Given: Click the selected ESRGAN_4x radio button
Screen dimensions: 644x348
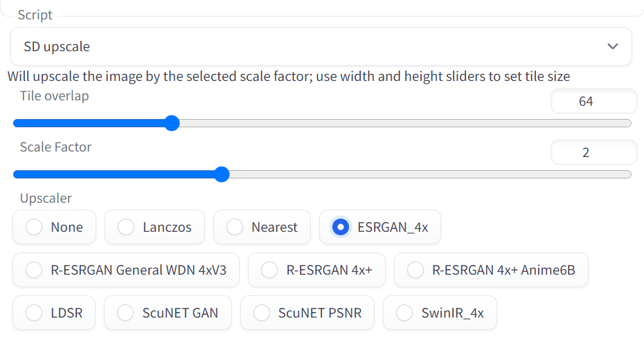Looking at the screenshot, I should pos(340,227).
